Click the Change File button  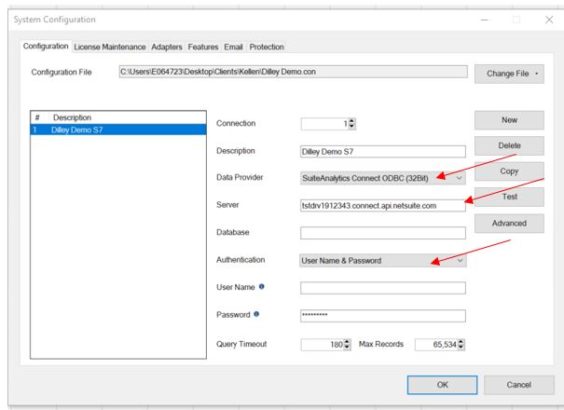coord(509,74)
